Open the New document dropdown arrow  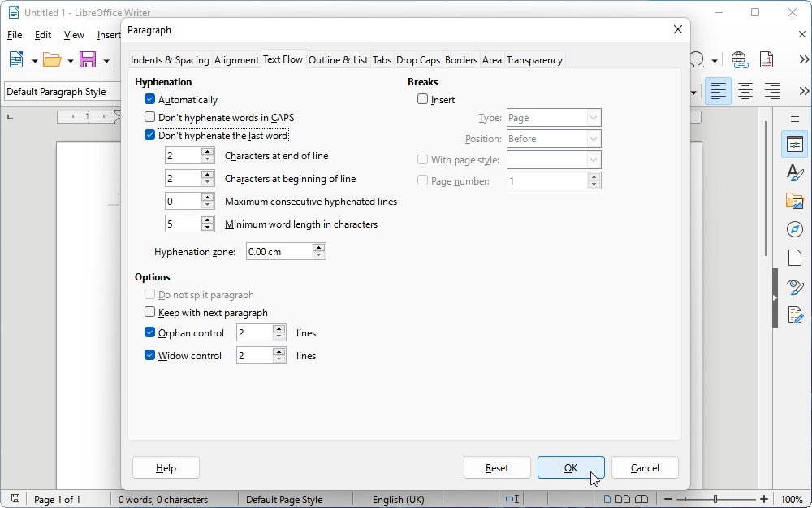[34, 61]
